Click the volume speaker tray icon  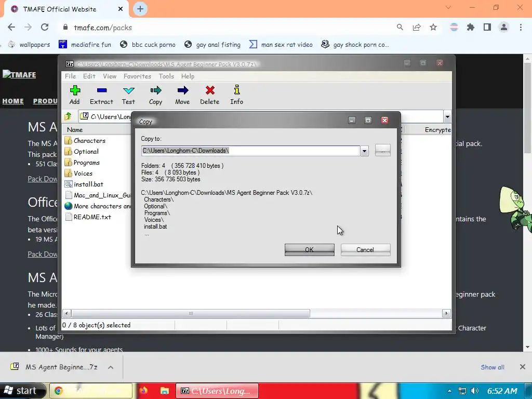pyautogui.click(x=475, y=391)
